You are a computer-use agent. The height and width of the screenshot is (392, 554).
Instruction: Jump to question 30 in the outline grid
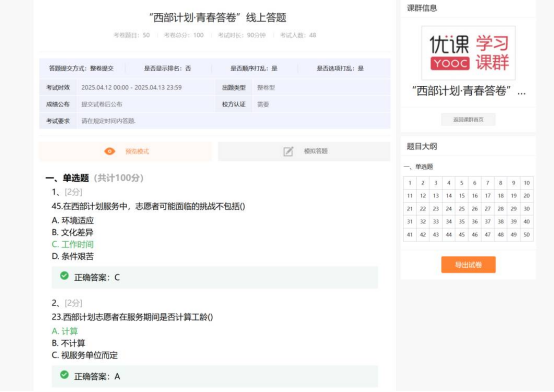point(527,209)
